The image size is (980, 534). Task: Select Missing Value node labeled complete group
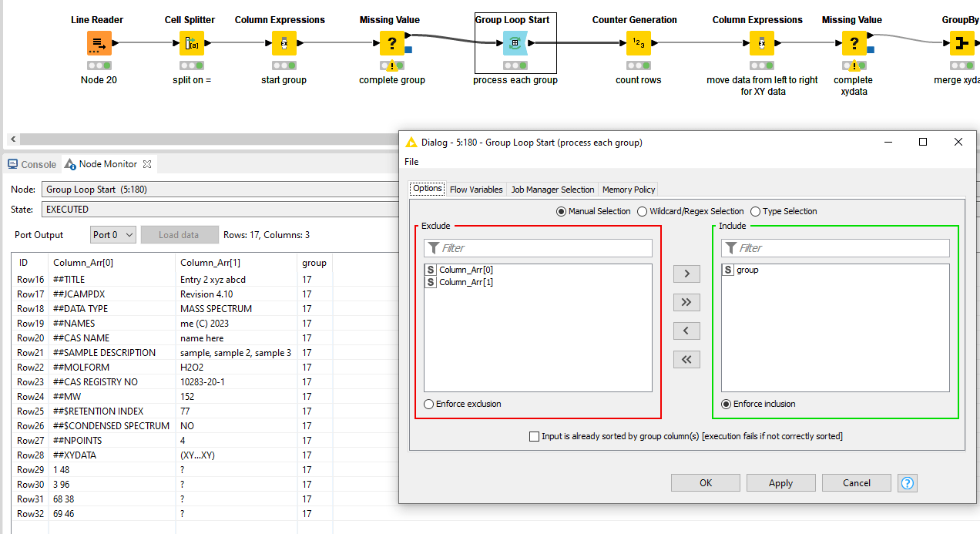click(x=392, y=43)
